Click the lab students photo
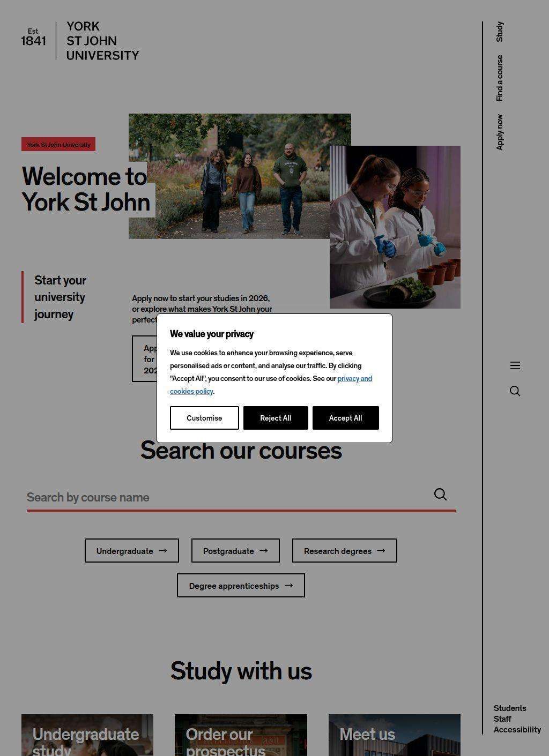Screen dimensions: 549x756 pyautogui.click(x=395, y=227)
